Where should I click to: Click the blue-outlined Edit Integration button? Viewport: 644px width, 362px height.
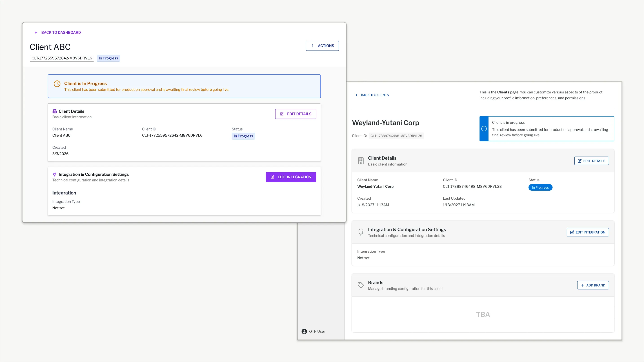[x=588, y=232]
